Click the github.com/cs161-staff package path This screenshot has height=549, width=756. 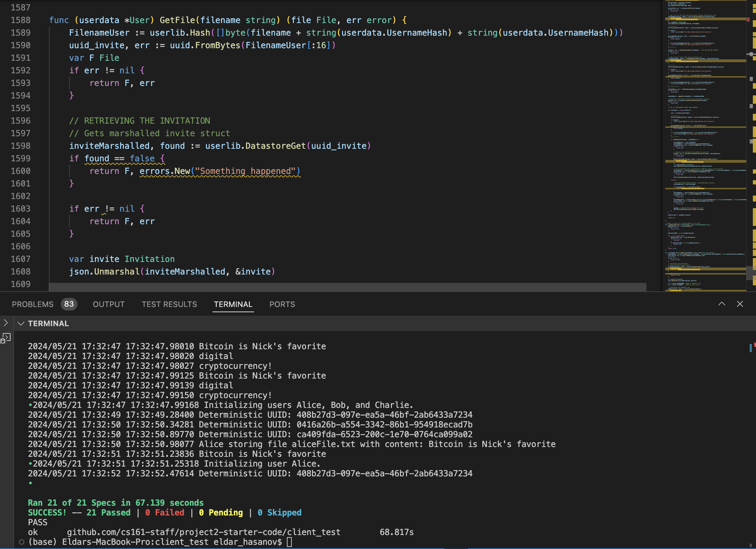[203, 532]
